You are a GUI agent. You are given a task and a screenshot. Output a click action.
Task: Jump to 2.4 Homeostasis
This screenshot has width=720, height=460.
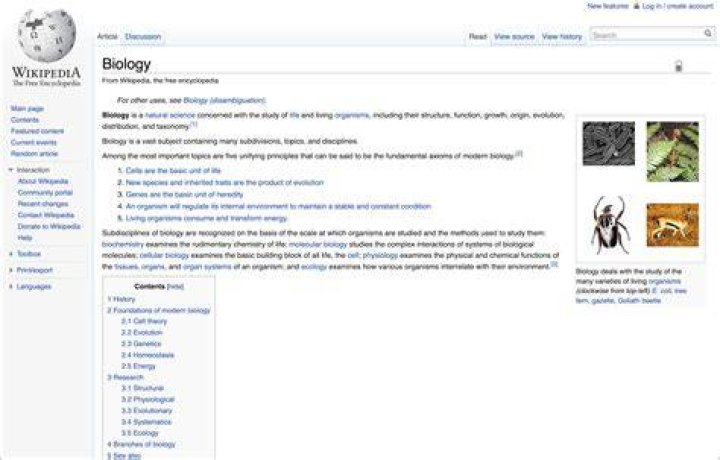point(147,355)
